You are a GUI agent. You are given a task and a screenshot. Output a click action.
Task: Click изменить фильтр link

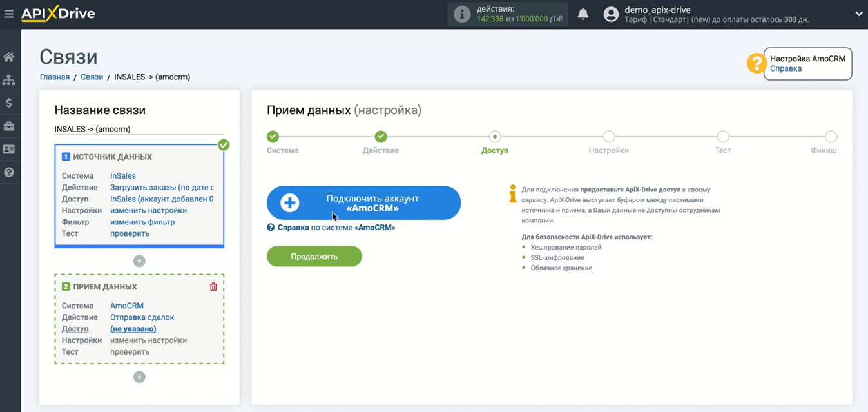point(142,222)
